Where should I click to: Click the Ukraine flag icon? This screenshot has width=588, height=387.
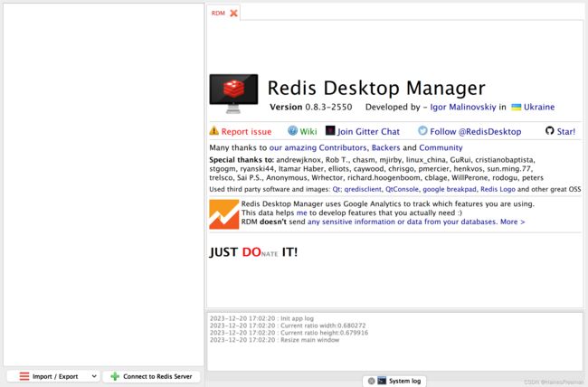tap(517, 107)
